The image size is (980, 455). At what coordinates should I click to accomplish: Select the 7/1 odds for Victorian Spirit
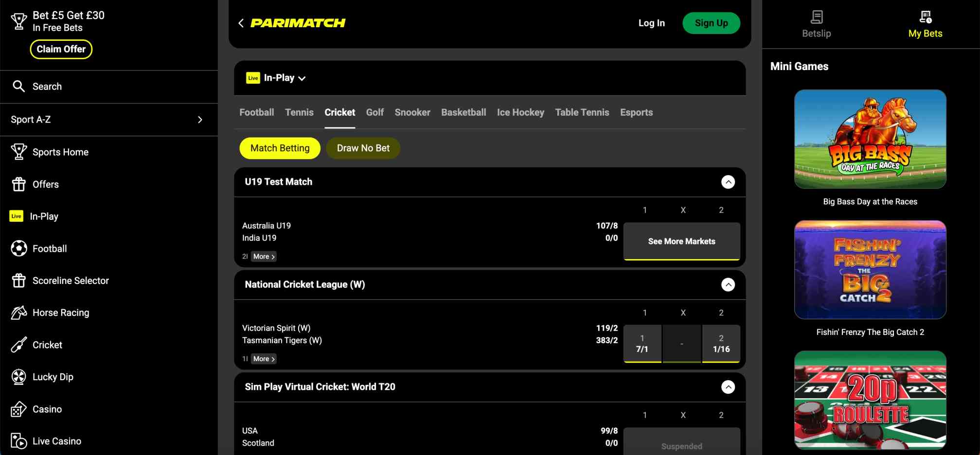pos(642,344)
